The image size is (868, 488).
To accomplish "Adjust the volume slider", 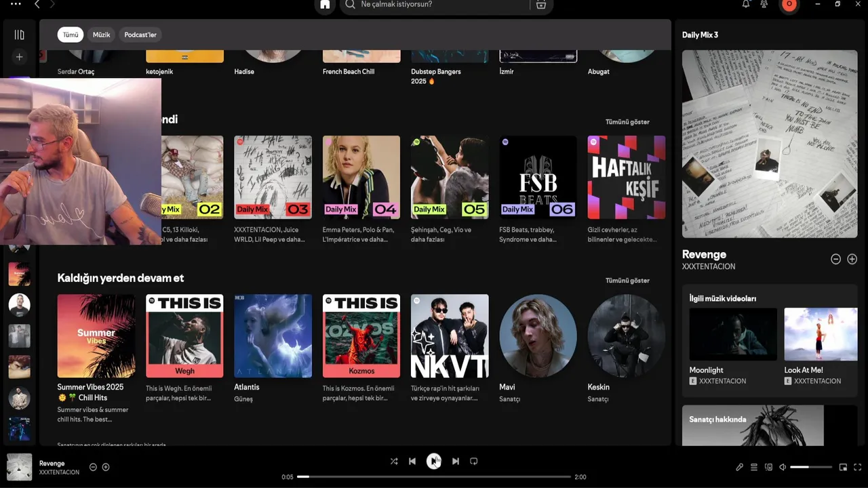I will pyautogui.click(x=811, y=467).
